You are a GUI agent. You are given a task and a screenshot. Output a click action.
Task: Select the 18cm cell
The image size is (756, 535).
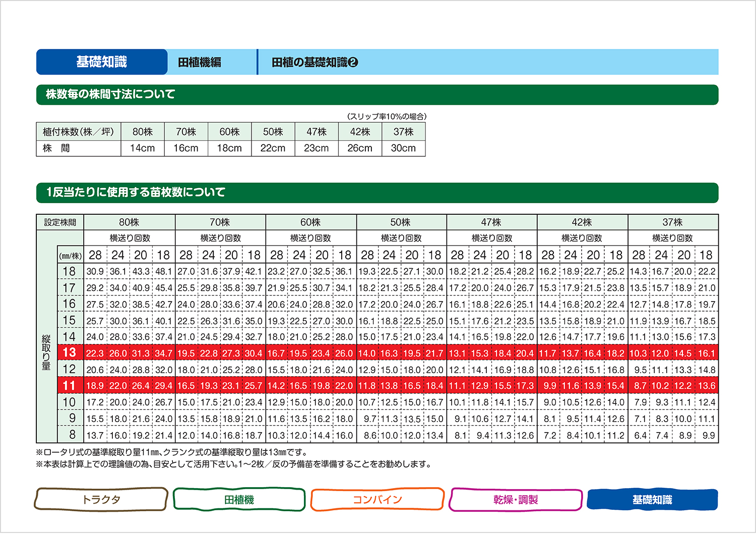(x=229, y=148)
